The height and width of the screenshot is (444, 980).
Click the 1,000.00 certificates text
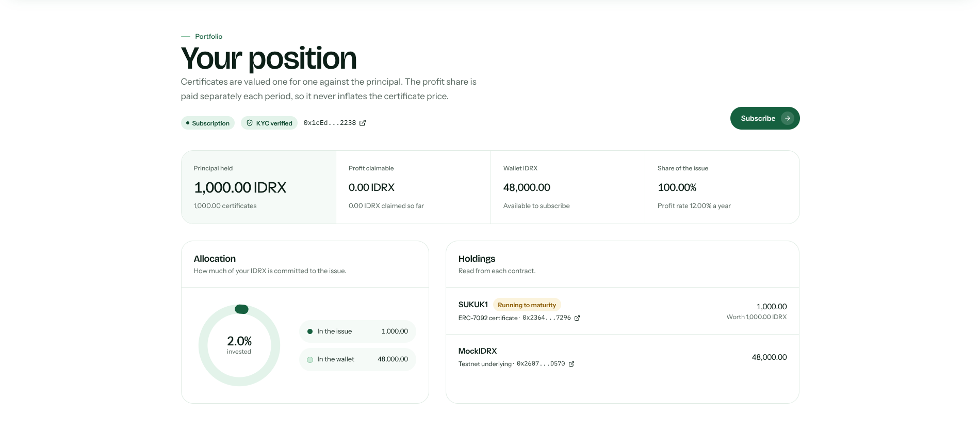point(225,206)
